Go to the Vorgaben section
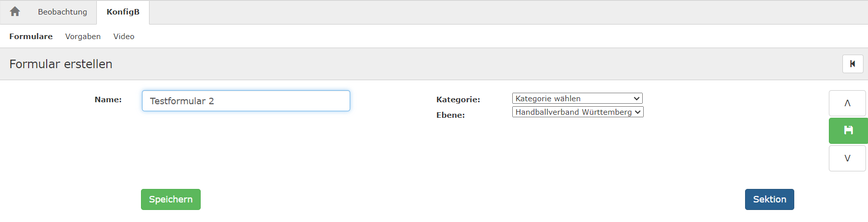Viewport: 868px width, 222px height. click(83, 36)
